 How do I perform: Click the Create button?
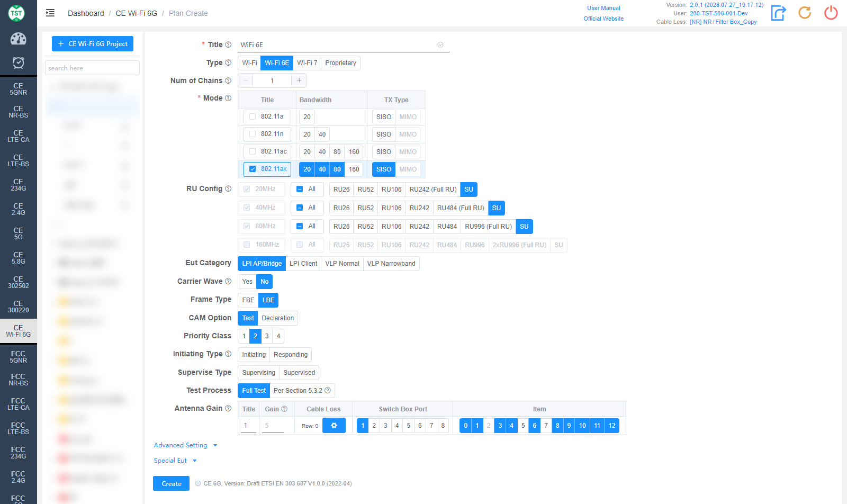click(x=172, y=483)
